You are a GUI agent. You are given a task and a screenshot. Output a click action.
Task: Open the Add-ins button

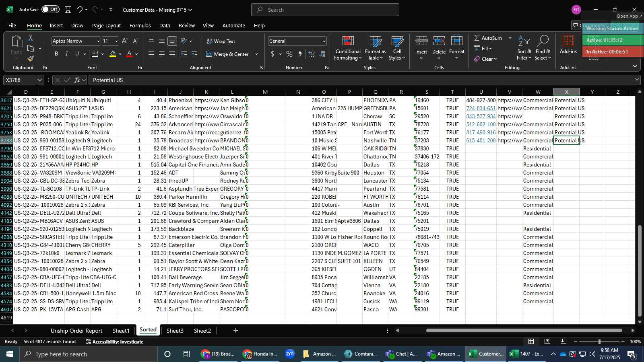pos(568,45)
